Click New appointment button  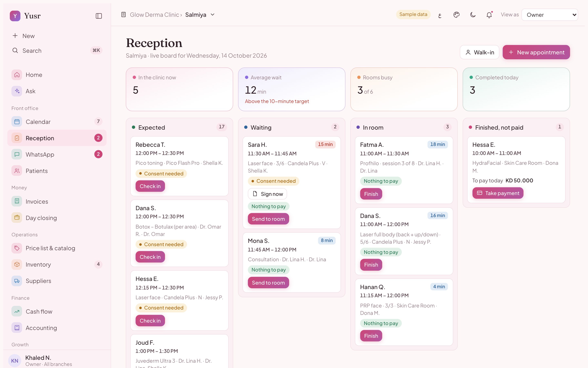tap(536, 52)
